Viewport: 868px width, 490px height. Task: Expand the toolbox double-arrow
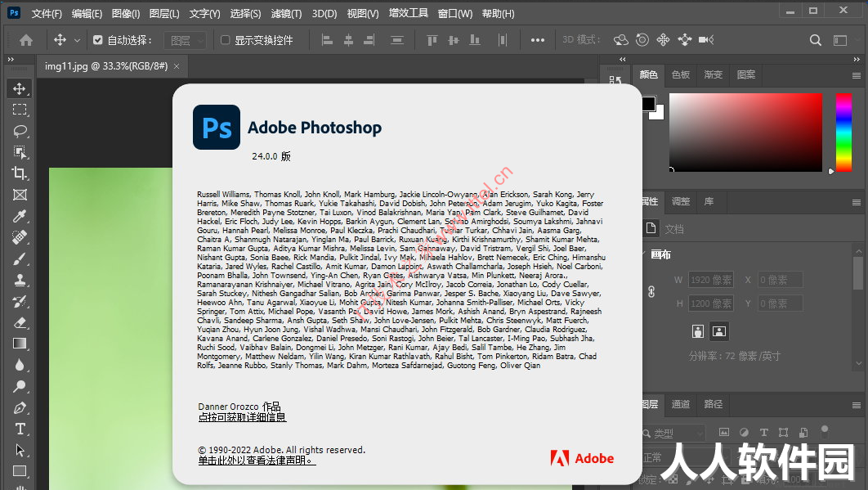tap(11, 60)
